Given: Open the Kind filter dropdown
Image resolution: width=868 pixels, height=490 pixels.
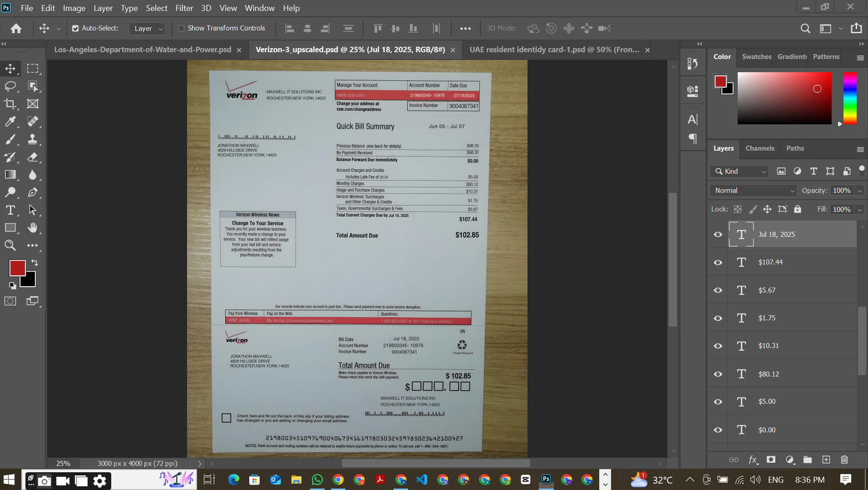Looking at the screenshot, I should [x=739, y=171].
